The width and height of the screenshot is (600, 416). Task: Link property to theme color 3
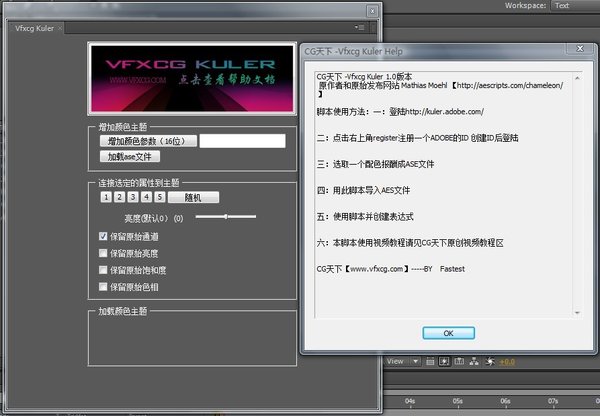click(133, 197)
